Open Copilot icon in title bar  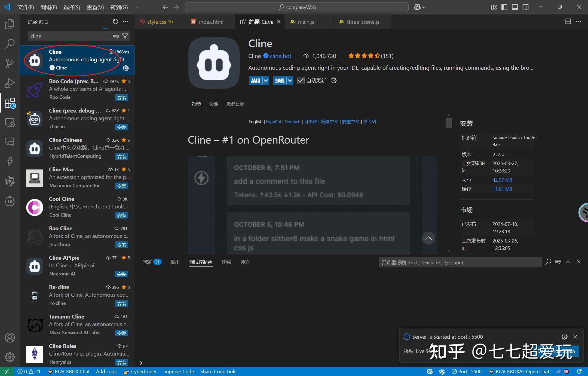click(417, 7)
